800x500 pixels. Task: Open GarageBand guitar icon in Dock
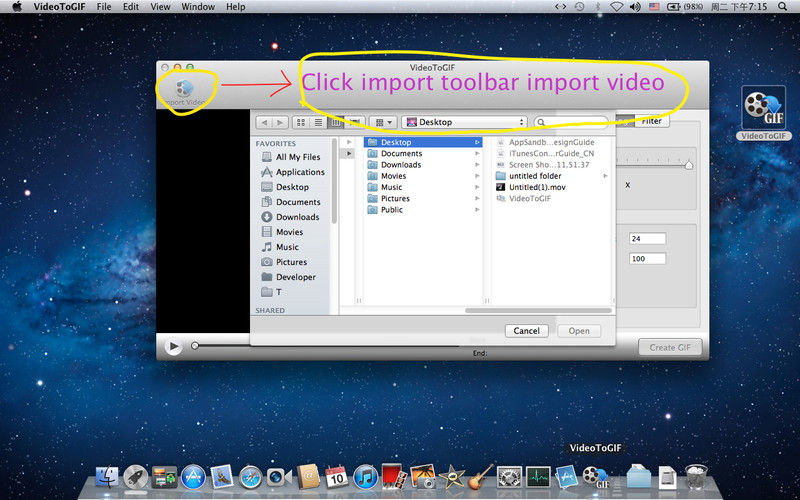pyautogui.click(x=480, y=477)
